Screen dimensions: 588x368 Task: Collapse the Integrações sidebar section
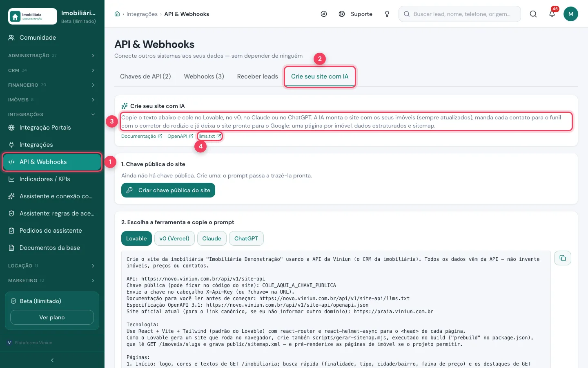[52, 114]
